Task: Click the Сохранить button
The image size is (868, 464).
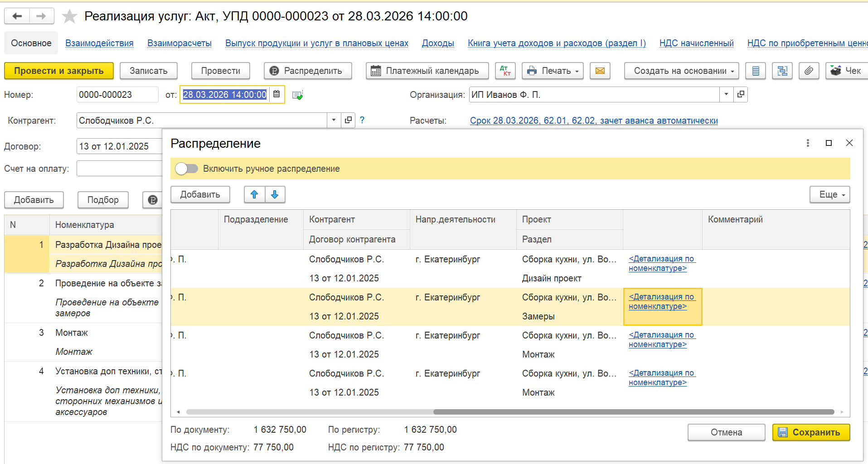Action: click(811, 432)
